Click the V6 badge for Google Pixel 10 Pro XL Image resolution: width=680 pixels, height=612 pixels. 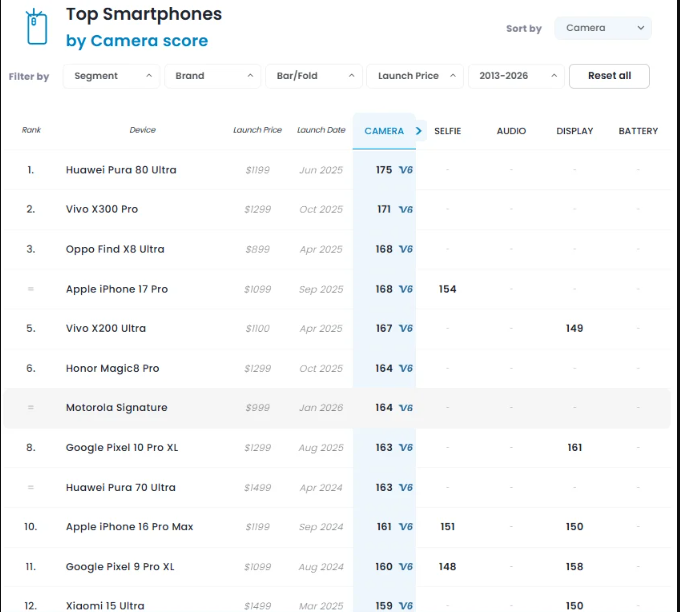(x=405, y=447)
